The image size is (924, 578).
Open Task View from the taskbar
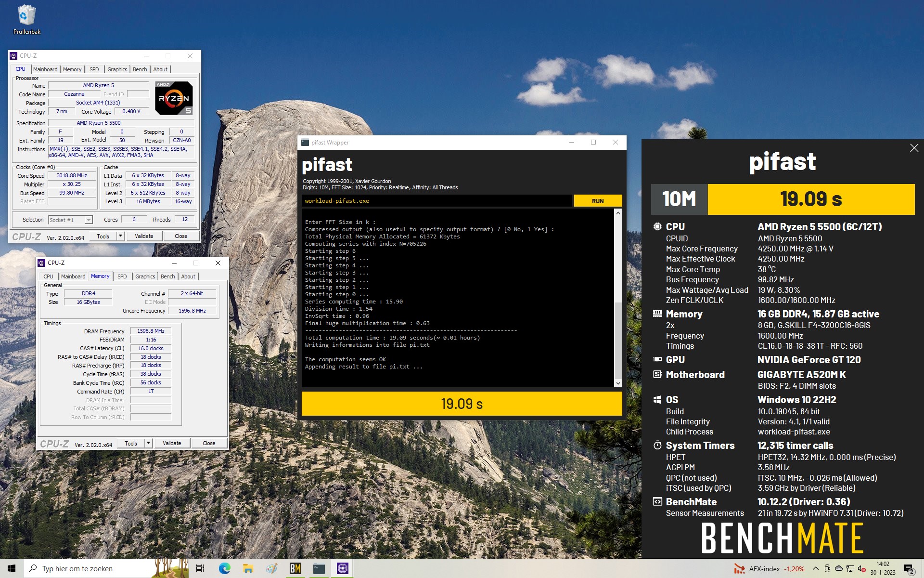pyautogui.click(x=200, y=569)
